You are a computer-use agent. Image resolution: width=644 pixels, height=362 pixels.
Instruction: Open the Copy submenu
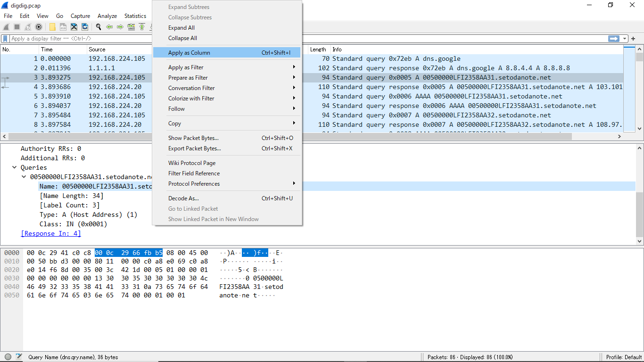227,123
